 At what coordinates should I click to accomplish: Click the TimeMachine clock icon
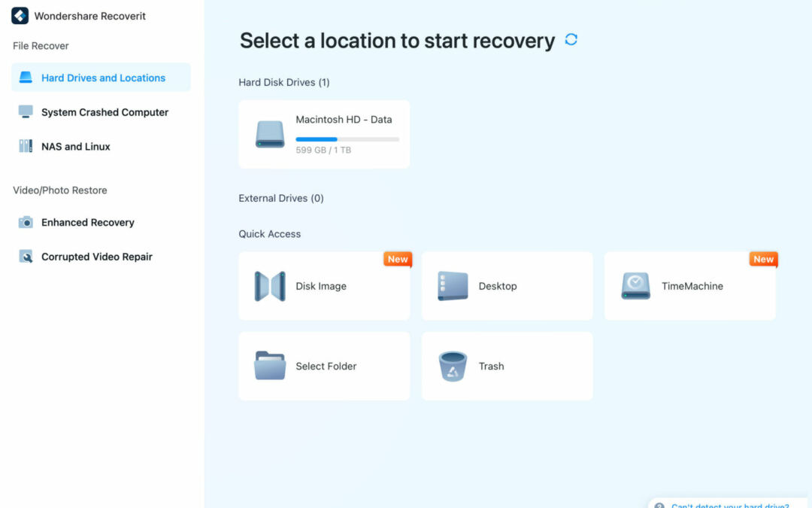(x=635, y=286)
